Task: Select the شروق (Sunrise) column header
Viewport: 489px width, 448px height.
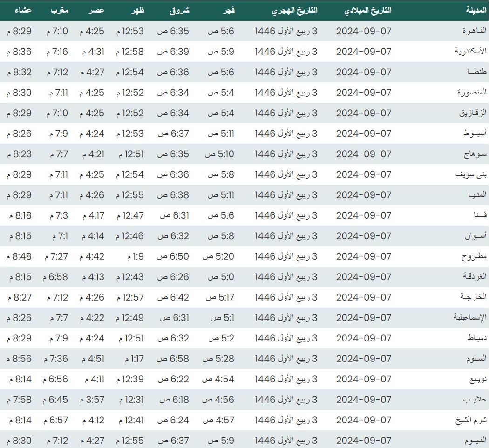Action: pos(179,10)
